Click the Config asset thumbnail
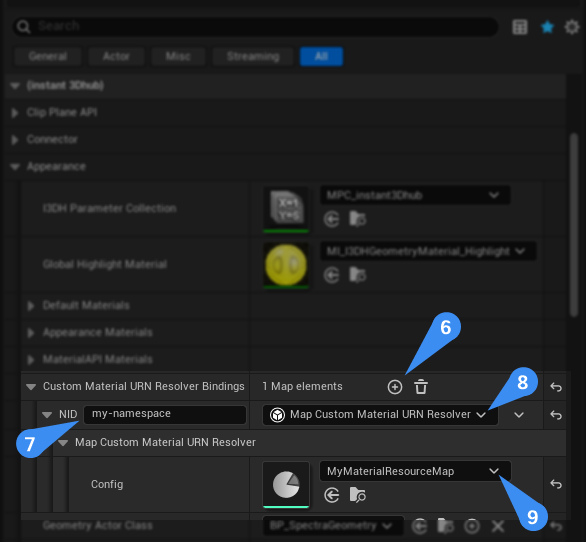Viewport: 586px width, 542px height. click(286, 485)
